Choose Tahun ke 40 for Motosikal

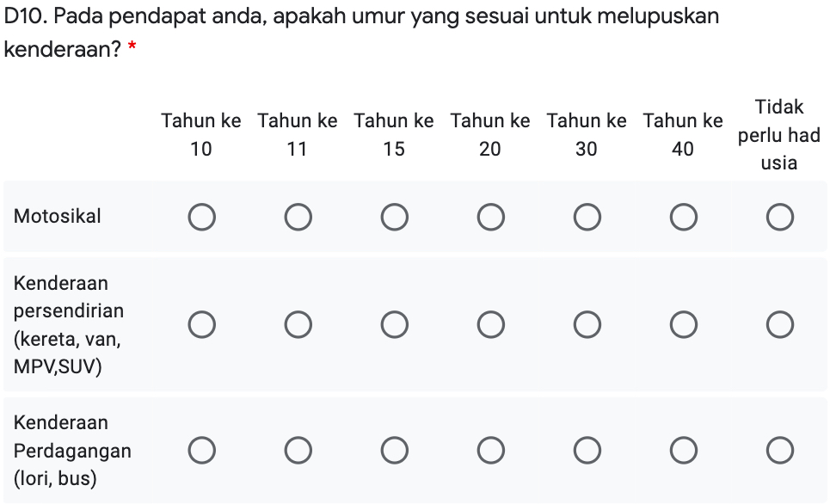683,218
